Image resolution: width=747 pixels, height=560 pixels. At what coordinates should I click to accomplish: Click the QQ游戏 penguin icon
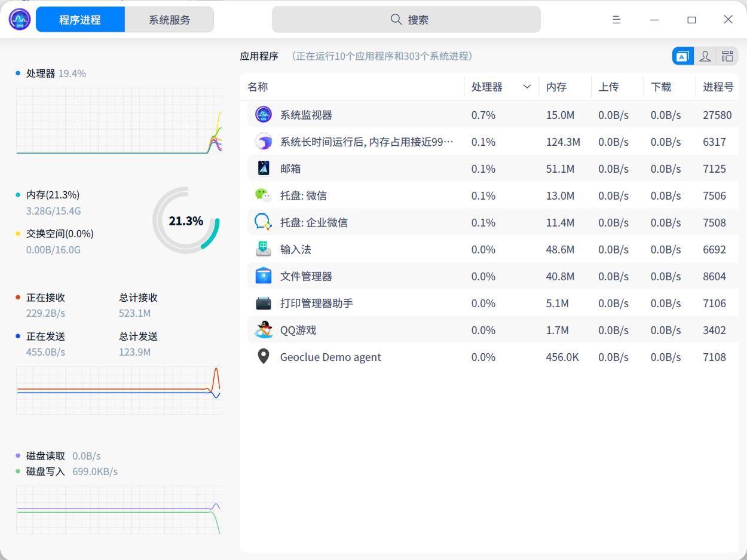click(264, 330)
